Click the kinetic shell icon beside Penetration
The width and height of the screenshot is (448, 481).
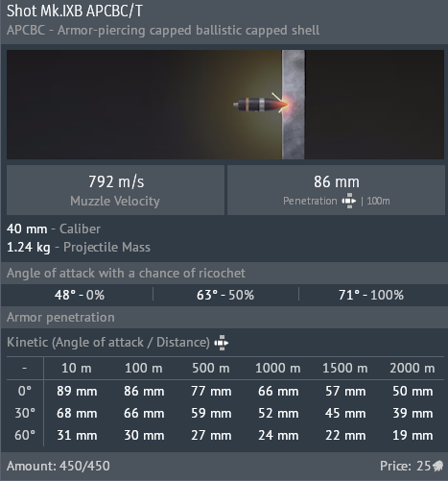tap(348, 201)
